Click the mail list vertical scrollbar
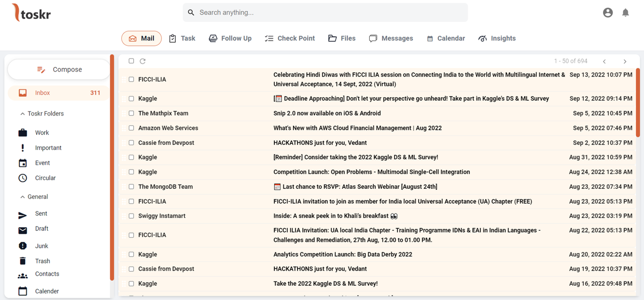 (x=638, y=103)
